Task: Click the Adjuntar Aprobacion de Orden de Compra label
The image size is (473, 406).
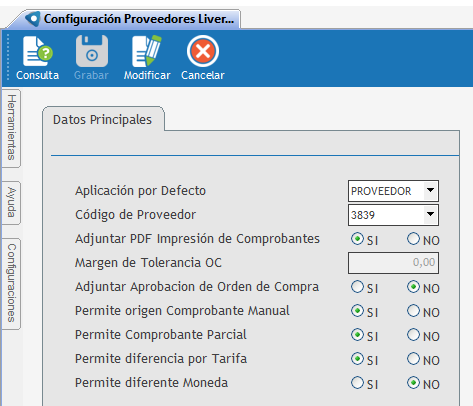Action: click(197, 287)
